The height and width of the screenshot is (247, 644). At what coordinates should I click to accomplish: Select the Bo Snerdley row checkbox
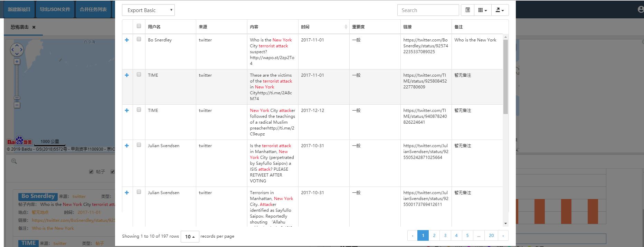pos(139,39)
